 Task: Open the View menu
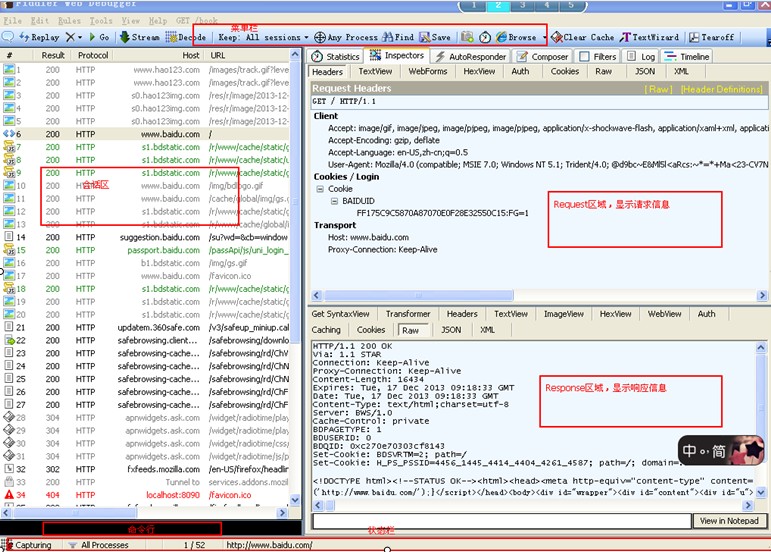click(131, 21)
